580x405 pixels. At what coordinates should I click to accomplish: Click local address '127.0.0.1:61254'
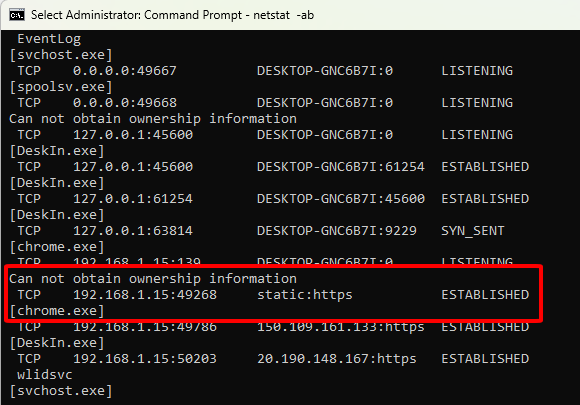pos(133,199)
